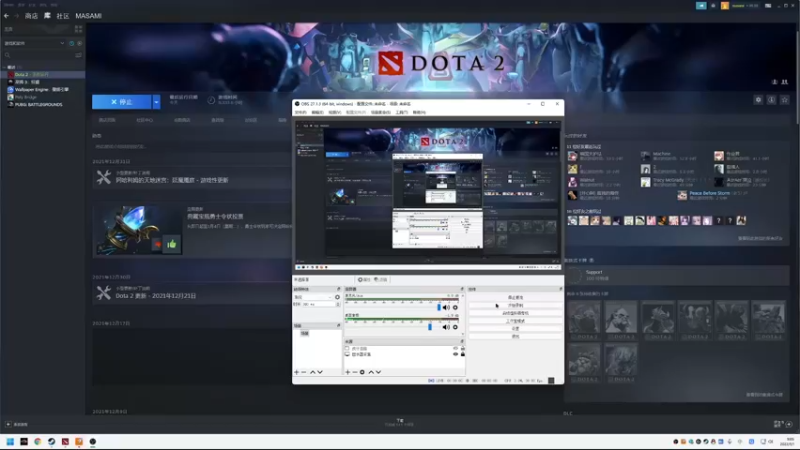800x450 pixels.
Task: Open OBS 帮助 menu
Action: click(419, 112)
